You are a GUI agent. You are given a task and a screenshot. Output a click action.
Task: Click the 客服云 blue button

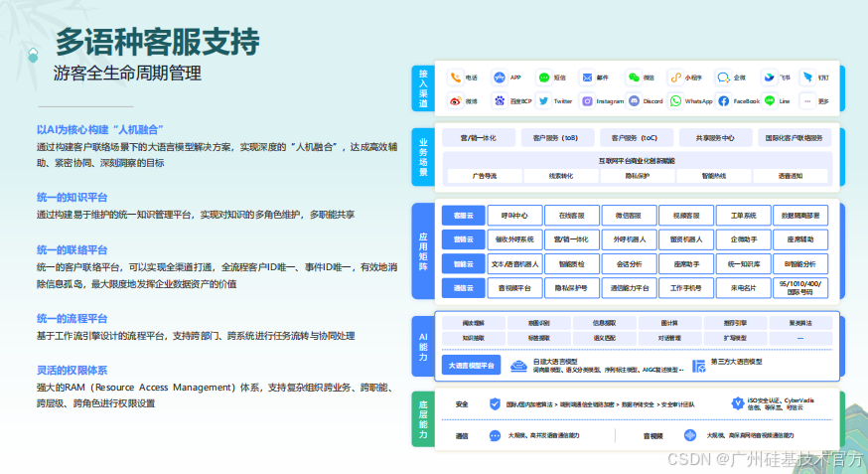[464, 216]
